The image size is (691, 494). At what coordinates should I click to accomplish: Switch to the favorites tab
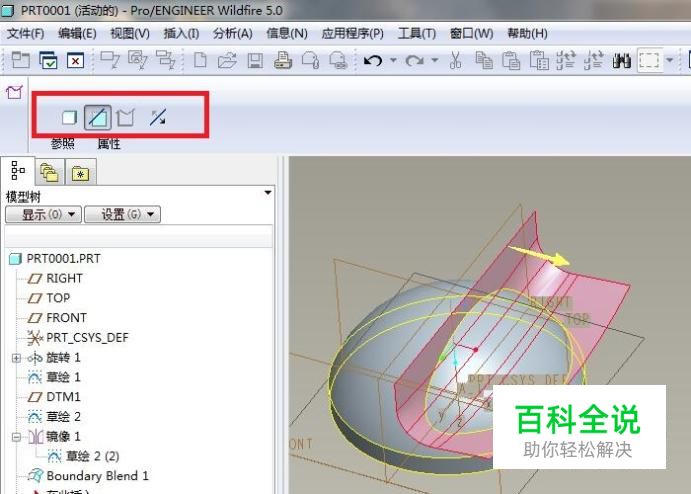81,172
